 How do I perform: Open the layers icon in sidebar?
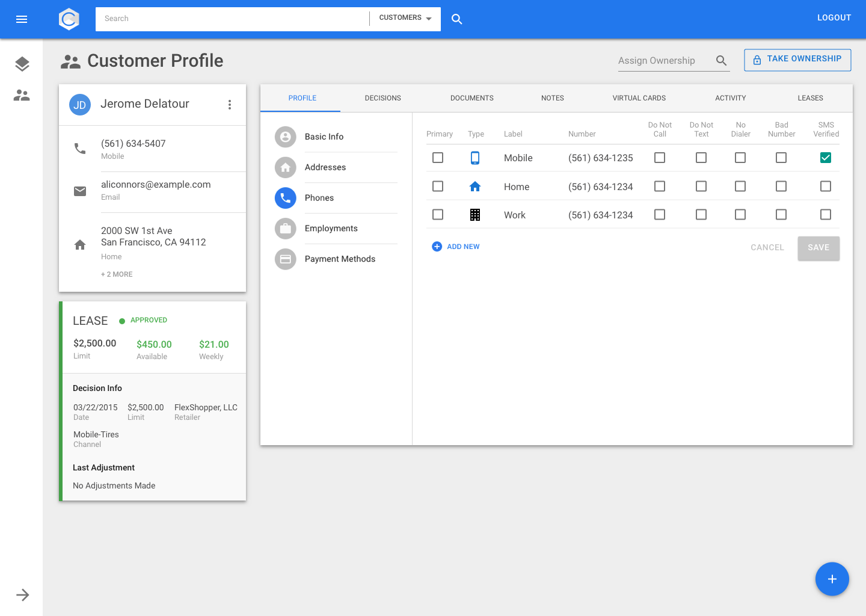point(22,64)
